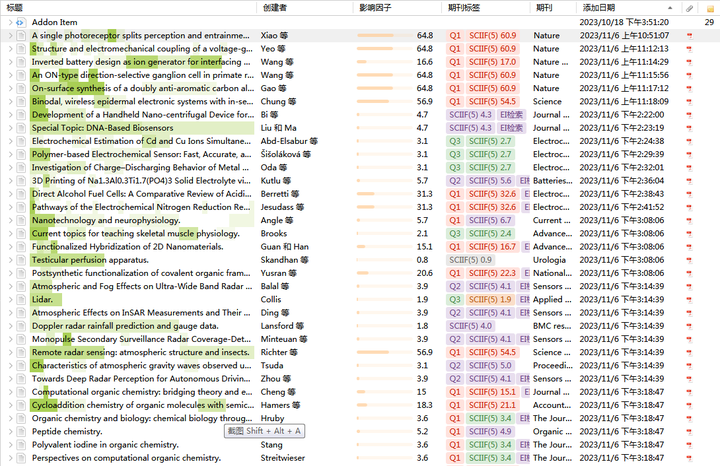Open PDF attachment icon for Brooks row
This screenshot has height=466, width=720.
click(689, 234)
